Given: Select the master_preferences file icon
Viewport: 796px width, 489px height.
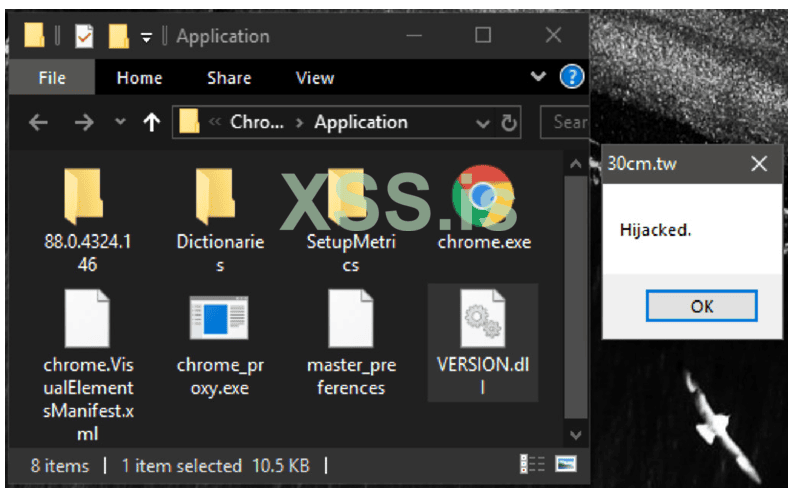Looking at the screenshot, I should point(351,318).
